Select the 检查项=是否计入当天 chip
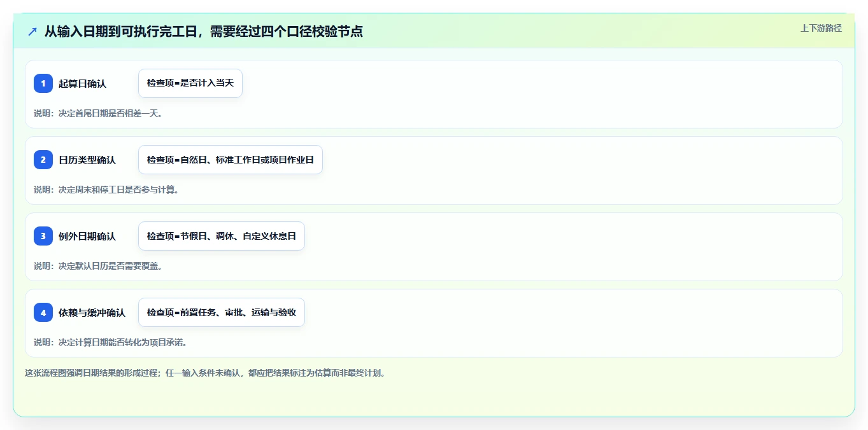The image size is (868, 430). coord(190,83)
